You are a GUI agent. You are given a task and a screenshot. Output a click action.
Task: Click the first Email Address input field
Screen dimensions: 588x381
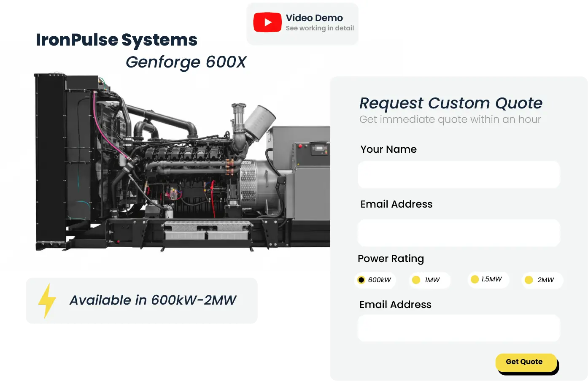[459, 232]
